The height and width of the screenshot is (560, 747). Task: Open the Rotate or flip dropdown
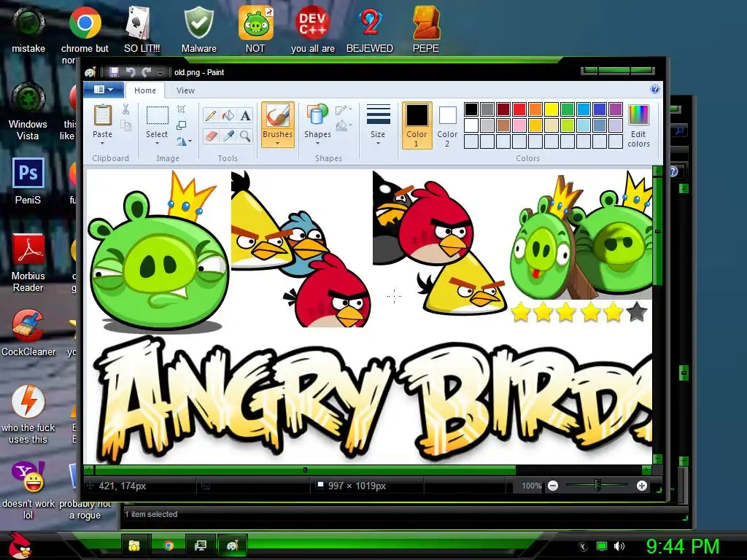(x=184, y=141)
